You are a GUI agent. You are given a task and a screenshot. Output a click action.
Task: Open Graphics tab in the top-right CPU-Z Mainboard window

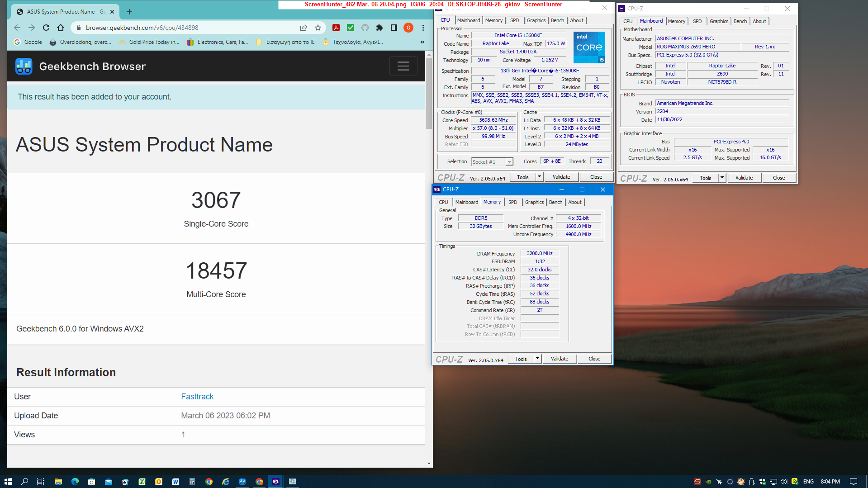point(719,21)
